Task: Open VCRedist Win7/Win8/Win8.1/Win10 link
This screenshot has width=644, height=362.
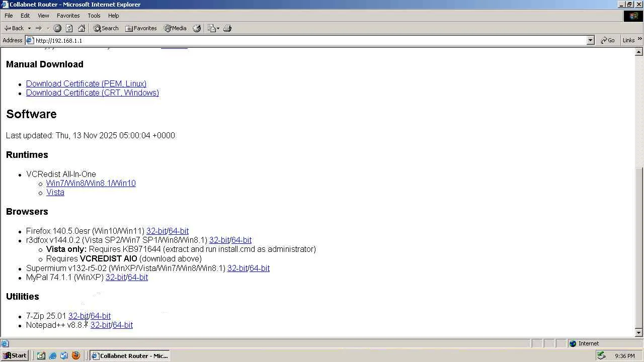Action: [x=91, y=183]
